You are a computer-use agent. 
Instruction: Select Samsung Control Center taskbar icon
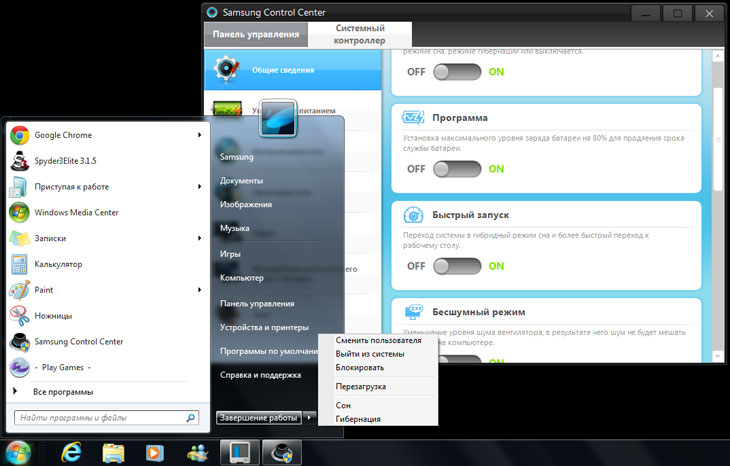(x=281, y=452)
